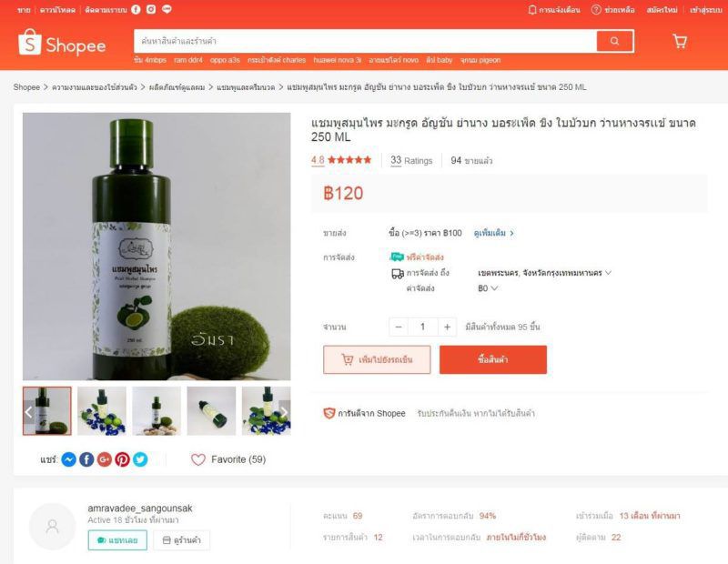The height and width of the screenshot is (564, 728).
Task: Decrease quantity with the minus stepper
Action: pyautogui.click(x=399, y=327)
